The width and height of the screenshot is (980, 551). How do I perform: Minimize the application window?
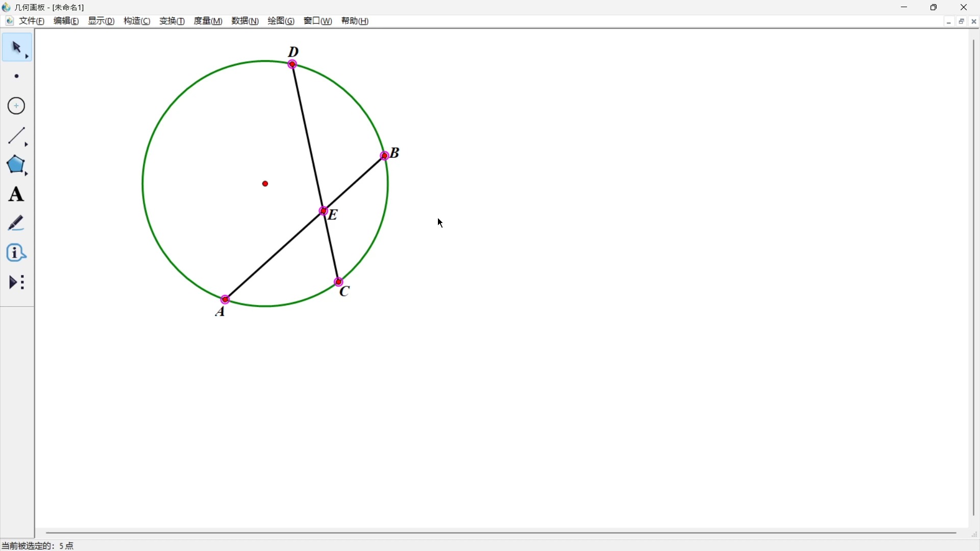pyautogui.click(x=905, y=7)
